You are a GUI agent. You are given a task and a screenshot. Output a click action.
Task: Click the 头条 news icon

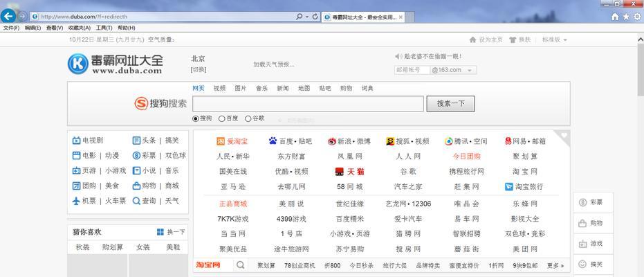tap(136, 141)
